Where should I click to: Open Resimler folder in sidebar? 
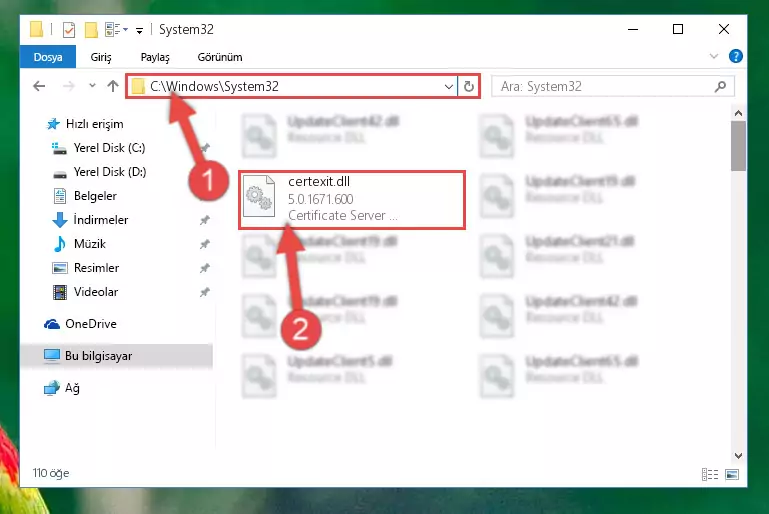click(85, 268)
